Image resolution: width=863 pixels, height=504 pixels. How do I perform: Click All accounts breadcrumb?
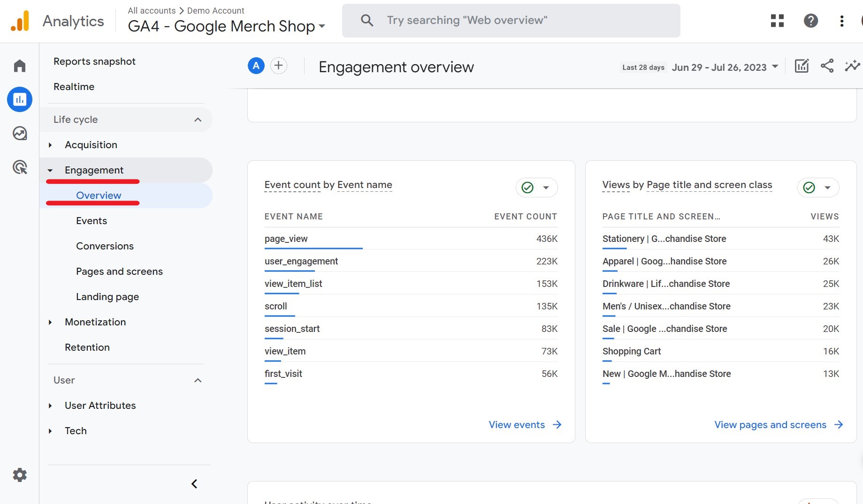[152, 10]
